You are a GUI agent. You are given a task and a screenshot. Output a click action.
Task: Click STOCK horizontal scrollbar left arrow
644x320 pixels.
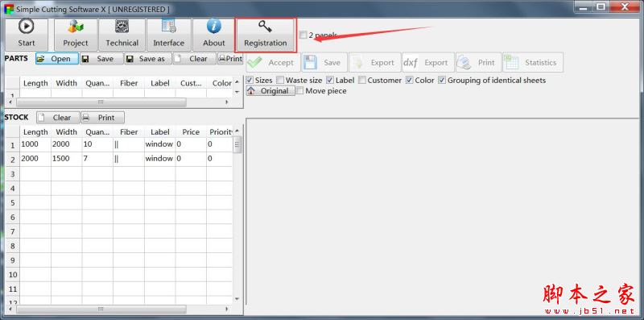pos(10,309)
